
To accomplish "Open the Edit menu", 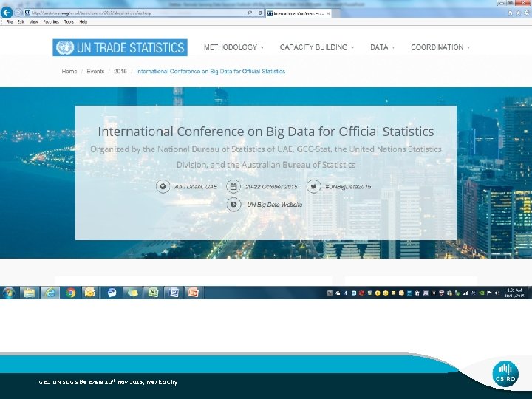I will 21,21.
